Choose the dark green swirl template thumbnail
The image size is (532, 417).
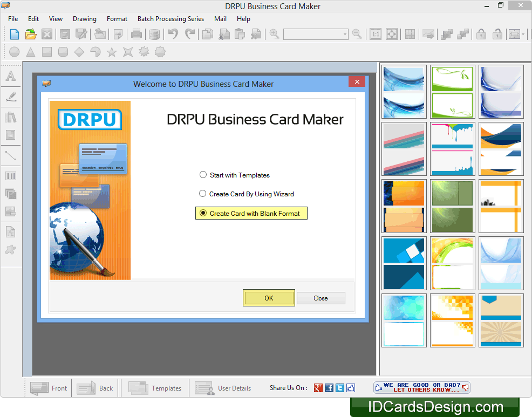click(x=452, y=206)
